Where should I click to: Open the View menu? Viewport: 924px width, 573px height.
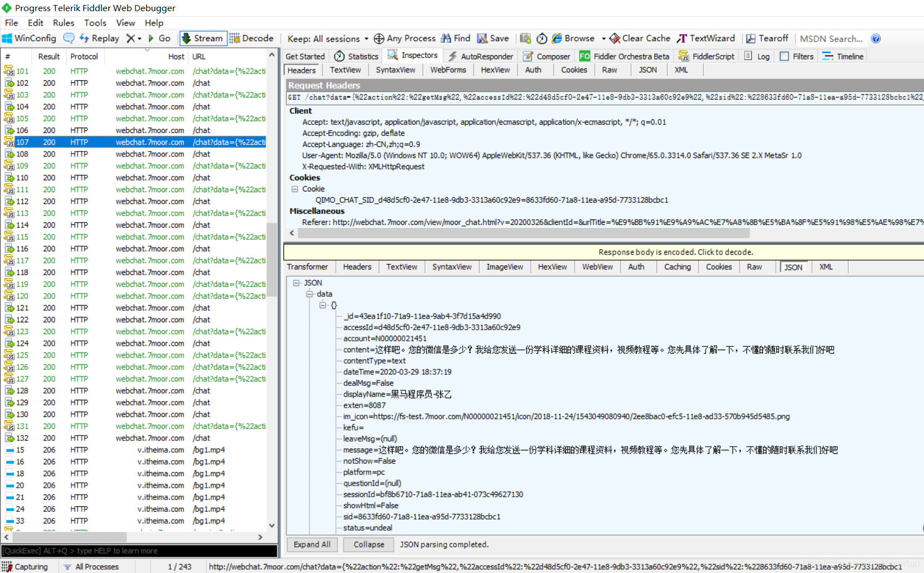coord(125,23)
